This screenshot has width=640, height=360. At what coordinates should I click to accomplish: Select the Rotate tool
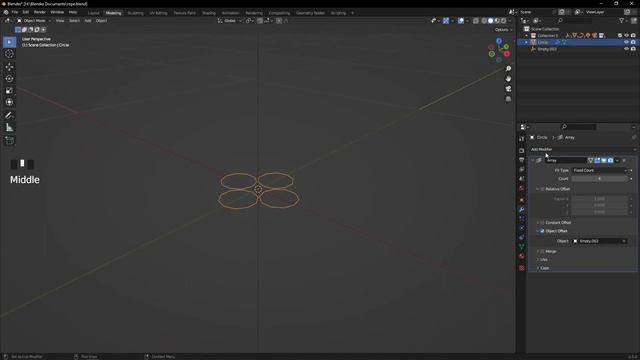tap(9, 78)
